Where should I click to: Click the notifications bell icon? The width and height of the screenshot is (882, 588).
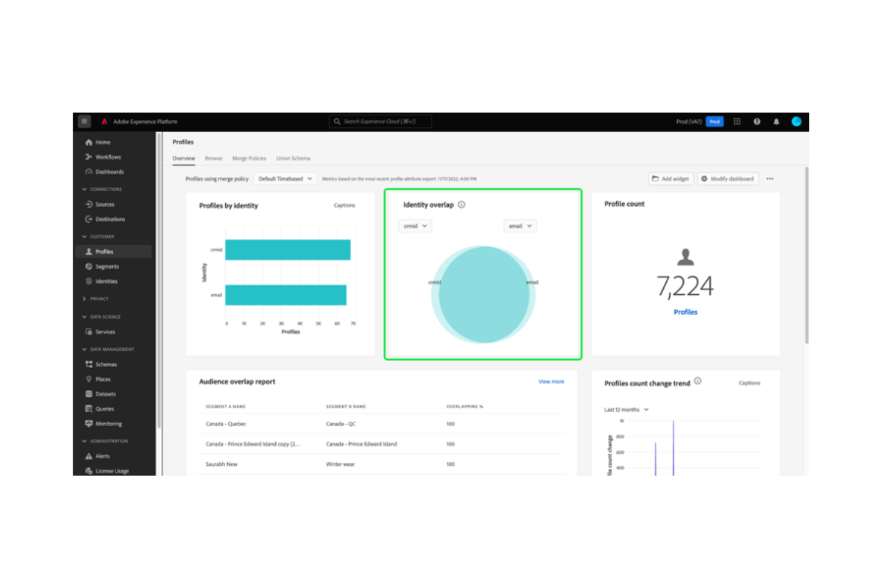pos(777,121)
